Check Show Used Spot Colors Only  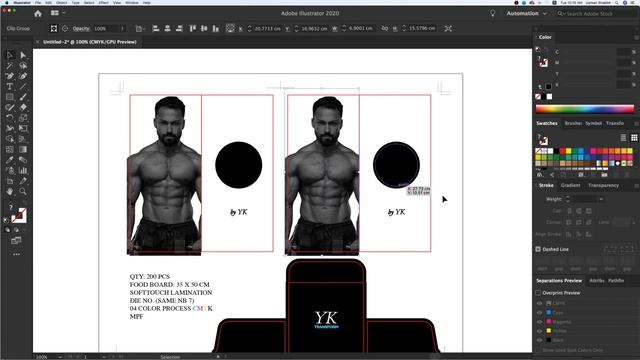pos(538,350)
